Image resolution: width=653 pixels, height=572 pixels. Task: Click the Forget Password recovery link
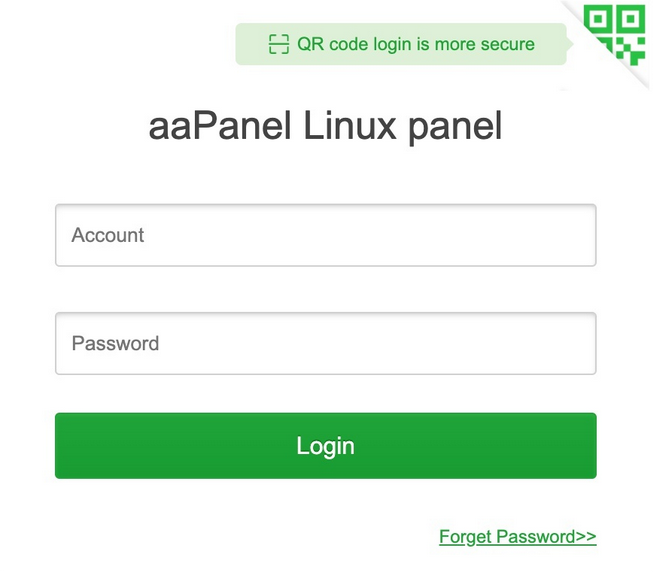pos(517,537)
